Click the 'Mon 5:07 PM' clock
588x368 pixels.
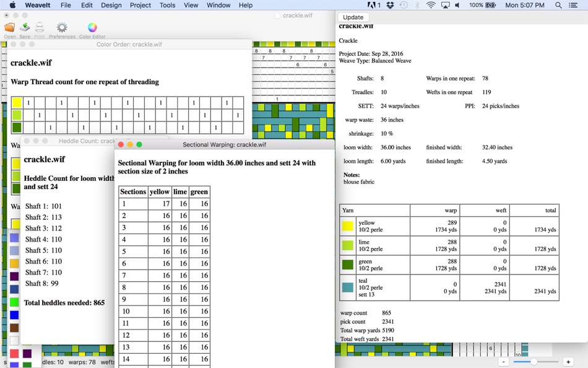pyautogui.click(x=525, y=5)
